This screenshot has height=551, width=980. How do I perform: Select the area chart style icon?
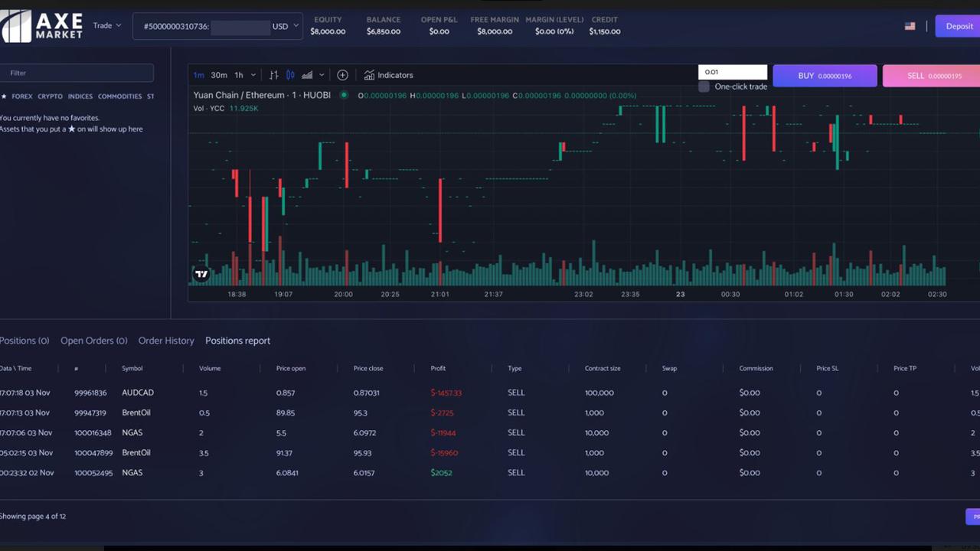tap(307, 75)
